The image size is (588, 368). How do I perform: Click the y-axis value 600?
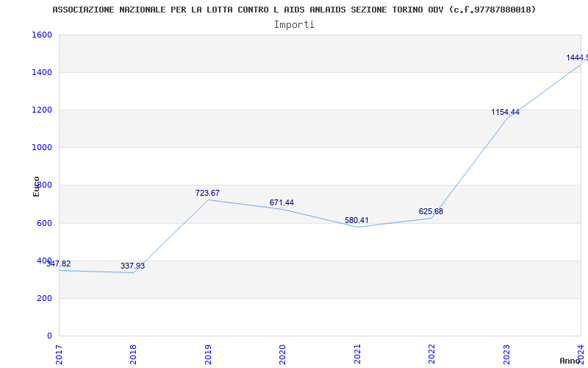[x=44, y=223]
